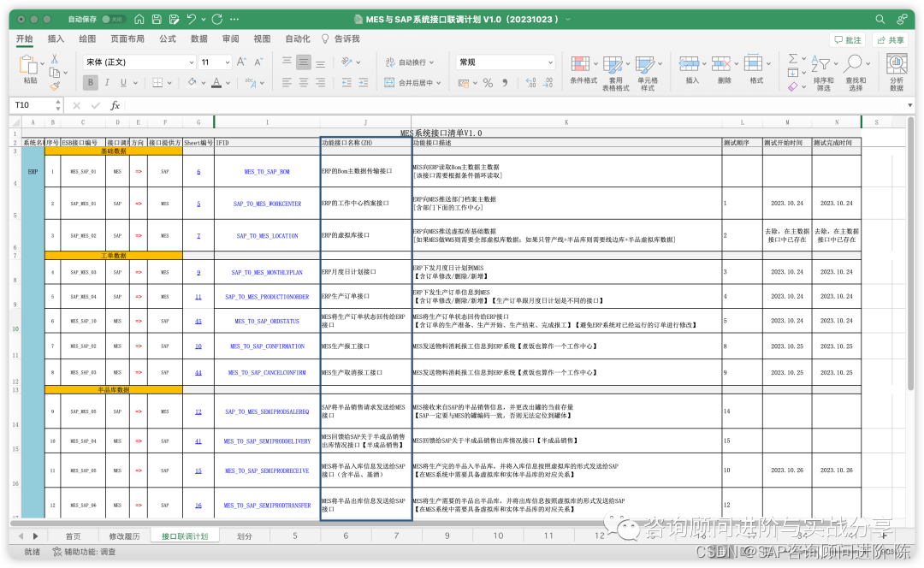Click Conditional Formatting icon
Viewport: 924px width, 568px height.
(x=580, y=64)
